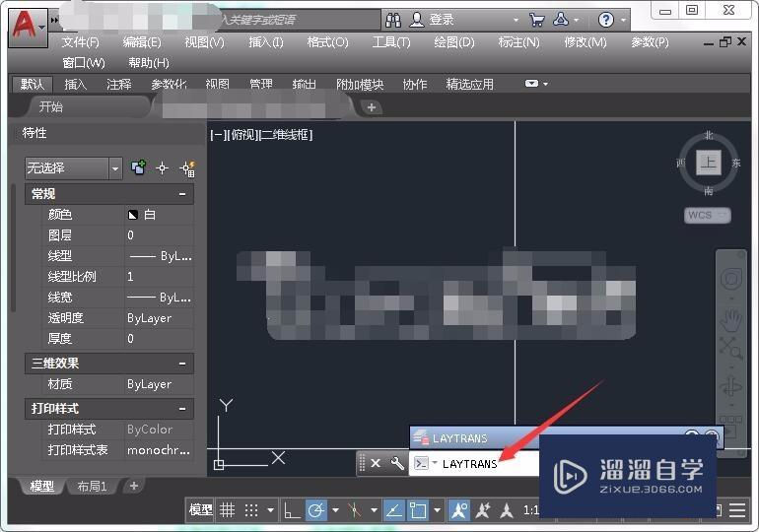Image resolution: width=759 pixels, height=532 pixels.
Task: Open command line customize wrench icon
Action: click(x=397, y=463)
